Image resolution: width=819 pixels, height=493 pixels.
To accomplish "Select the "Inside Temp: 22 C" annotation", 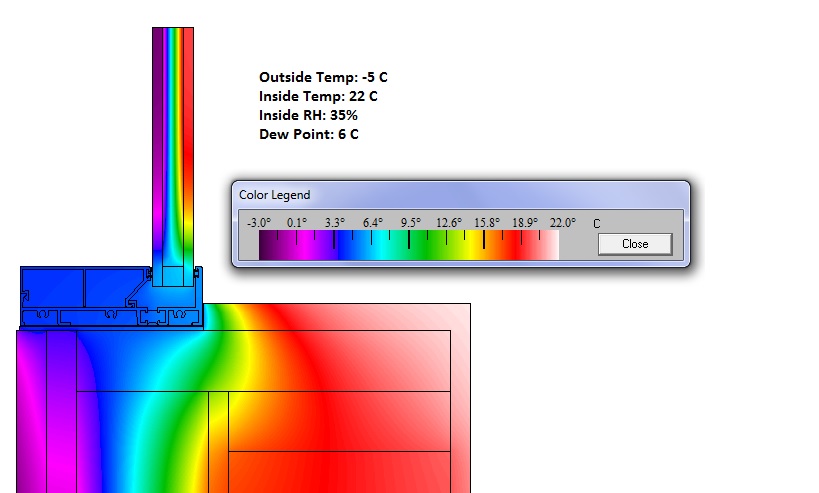I will tap(317, 96).
